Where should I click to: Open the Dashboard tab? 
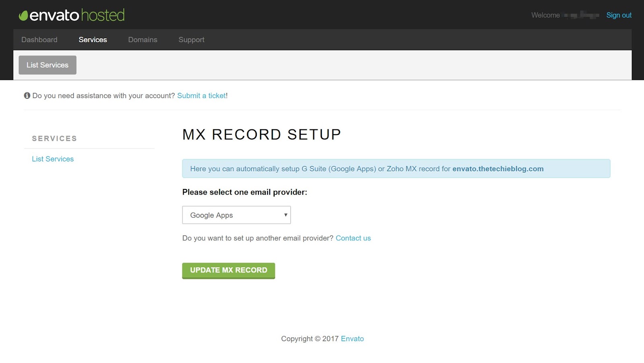tap(39, 40)
